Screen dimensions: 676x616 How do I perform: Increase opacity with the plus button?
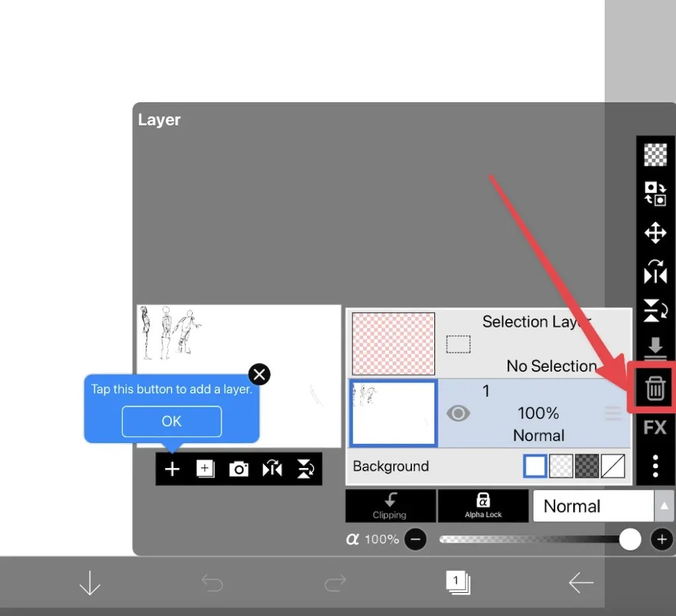[x=661, y=539]
